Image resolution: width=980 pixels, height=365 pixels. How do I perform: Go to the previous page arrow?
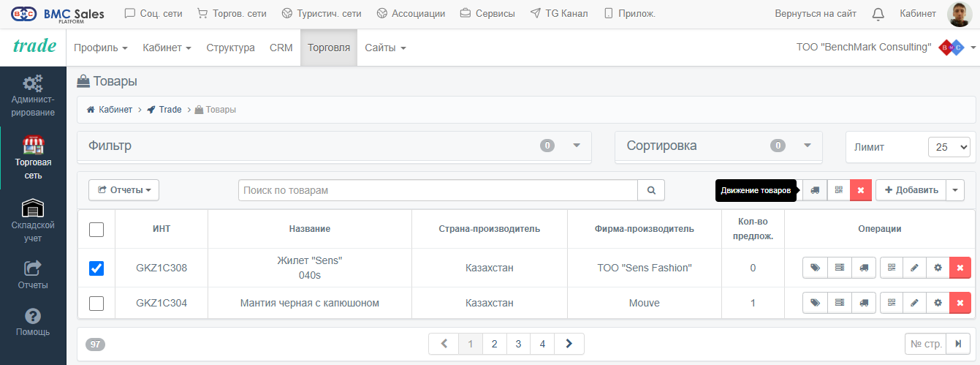coord(444,344)
